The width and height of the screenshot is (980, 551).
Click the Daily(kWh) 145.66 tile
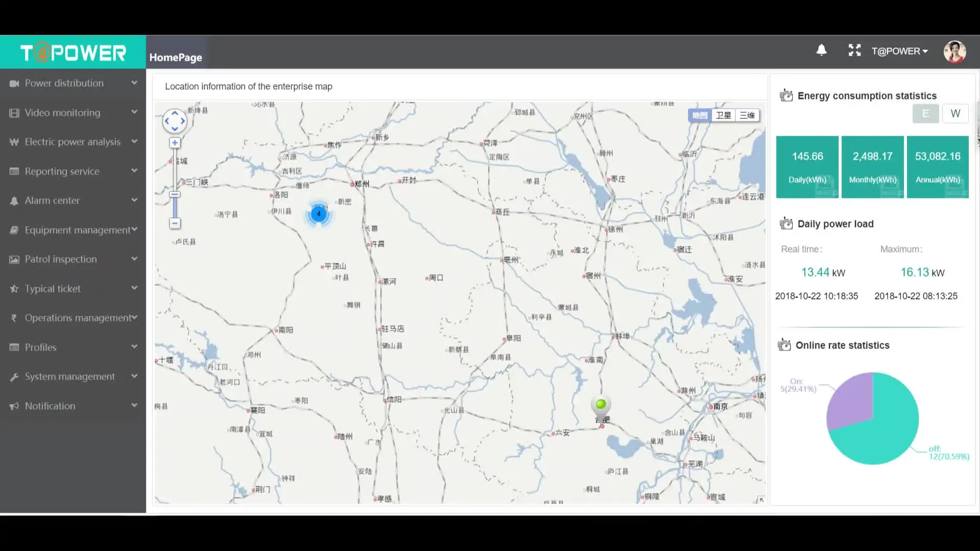807,167
